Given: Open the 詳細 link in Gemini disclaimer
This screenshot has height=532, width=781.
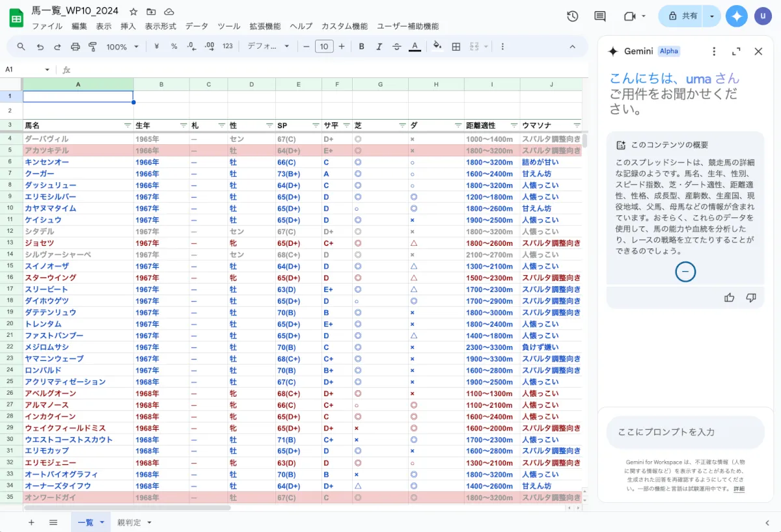Looking at the screenshot, I should coord(739,488).
